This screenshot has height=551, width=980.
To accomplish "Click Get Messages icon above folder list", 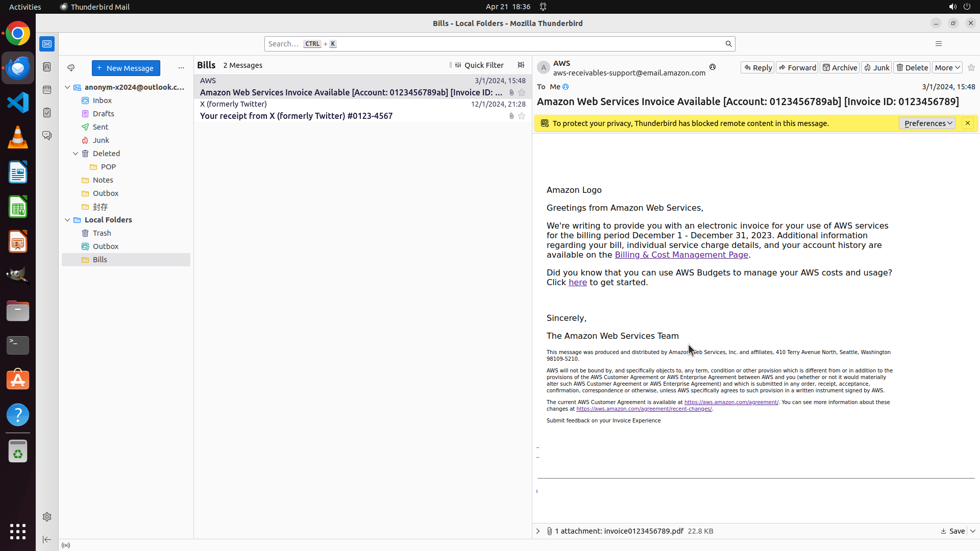I will tap(71, 68).
